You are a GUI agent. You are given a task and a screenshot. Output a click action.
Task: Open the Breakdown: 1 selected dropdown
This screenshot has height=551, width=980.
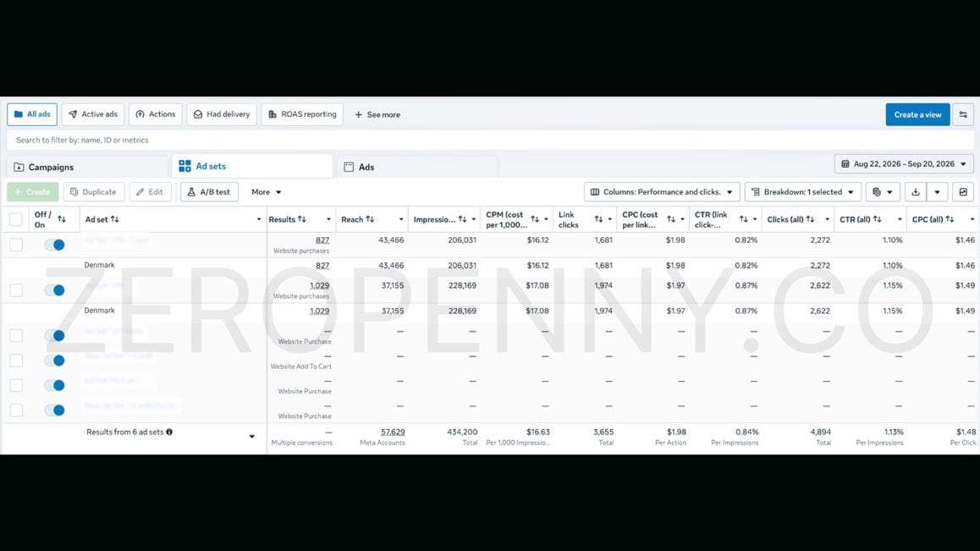(x=803, y=192)
